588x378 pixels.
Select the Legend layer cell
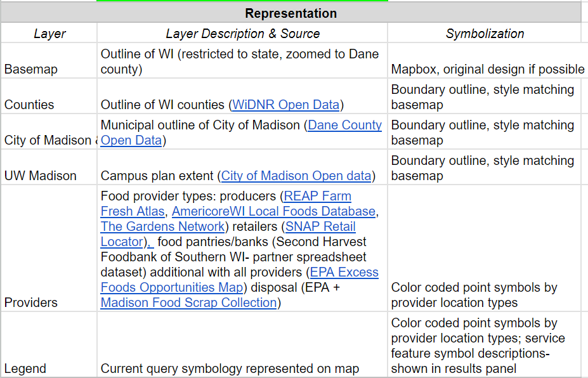[49, 344]
